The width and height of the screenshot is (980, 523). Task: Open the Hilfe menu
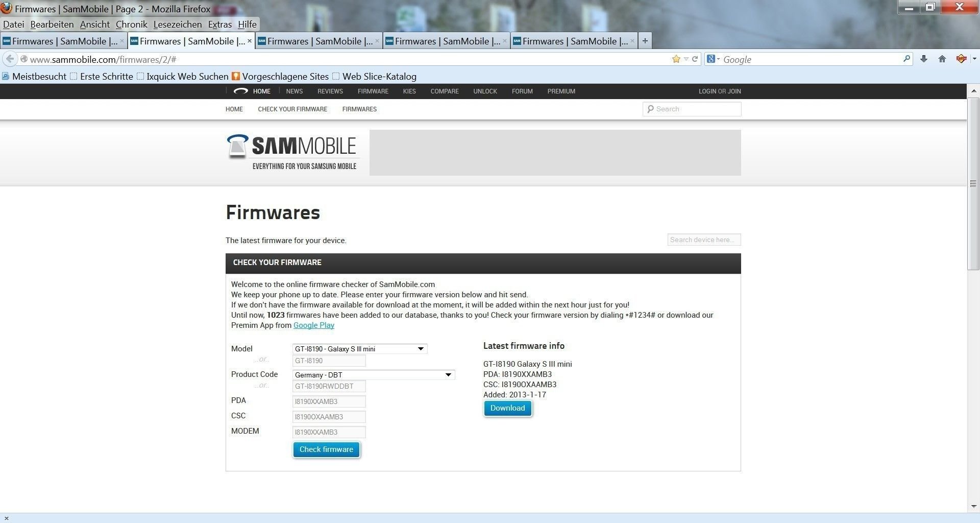click(247, 25)
